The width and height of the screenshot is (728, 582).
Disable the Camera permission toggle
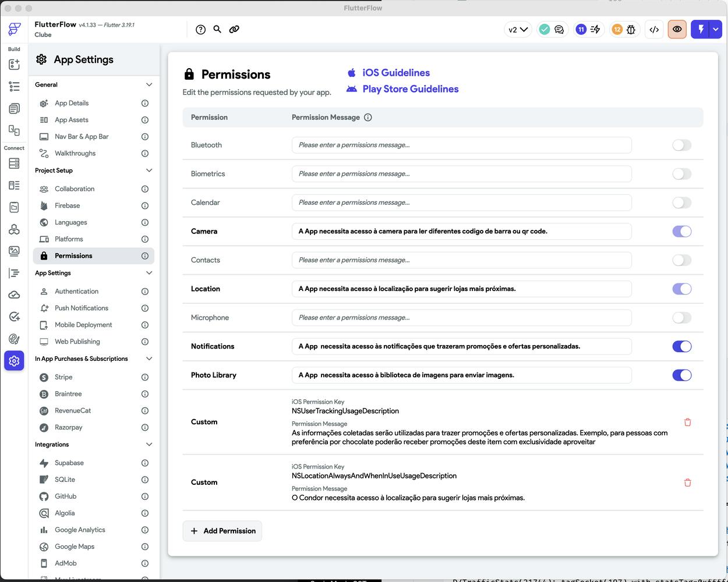click(681, 231)
